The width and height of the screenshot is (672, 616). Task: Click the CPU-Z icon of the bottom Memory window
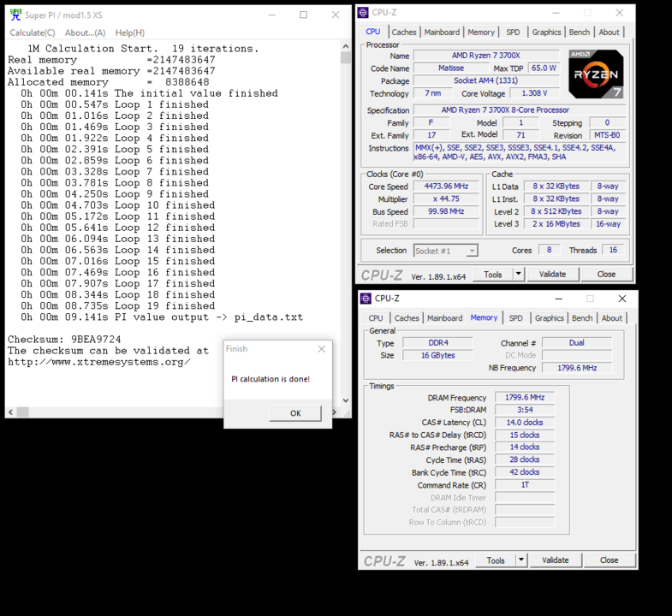tap(366, 298)
